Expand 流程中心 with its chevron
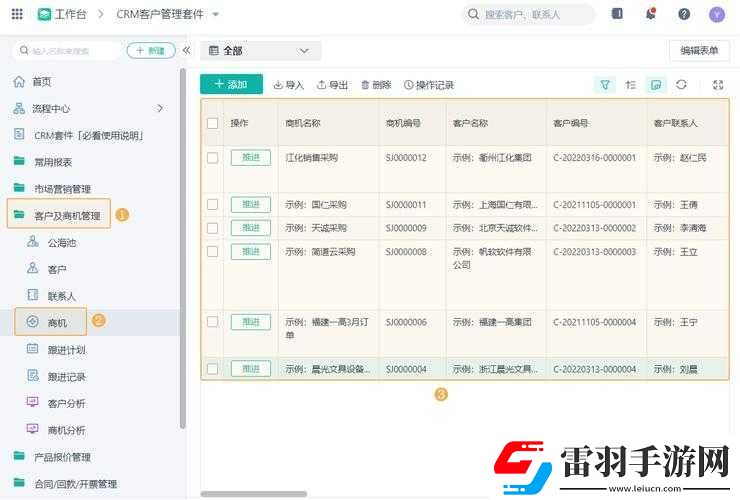Screen dimensions: 740x500 click(160, 109)
